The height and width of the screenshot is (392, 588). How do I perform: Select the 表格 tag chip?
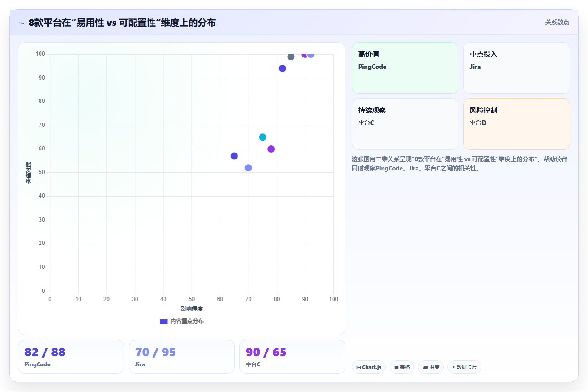(x=402, y=367)
